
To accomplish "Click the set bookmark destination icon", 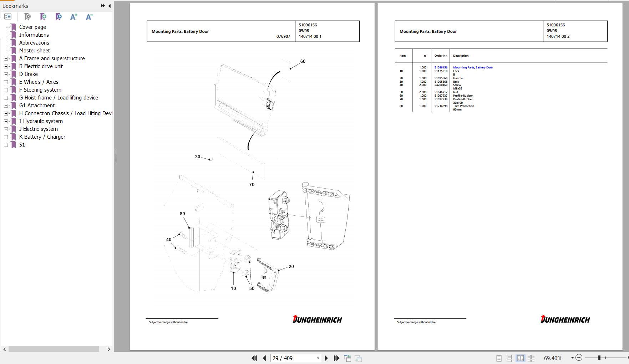I will [x=59, y=17].
